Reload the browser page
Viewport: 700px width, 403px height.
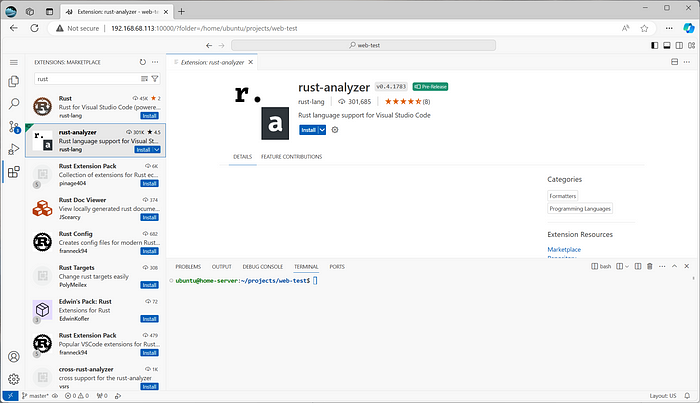(x=34, y=28)
